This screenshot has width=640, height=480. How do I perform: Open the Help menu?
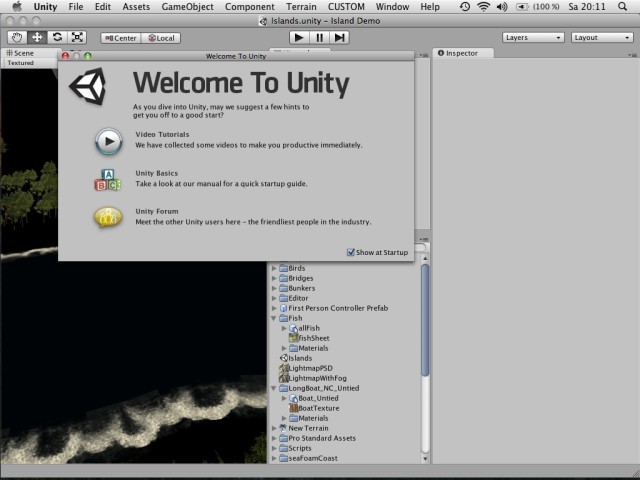tap(430, 7)
